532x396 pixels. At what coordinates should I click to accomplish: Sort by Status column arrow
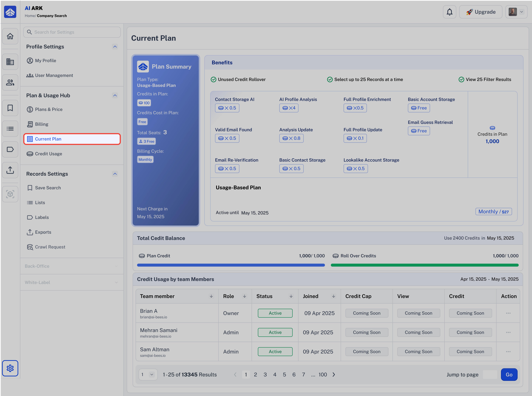click(291, 296)
